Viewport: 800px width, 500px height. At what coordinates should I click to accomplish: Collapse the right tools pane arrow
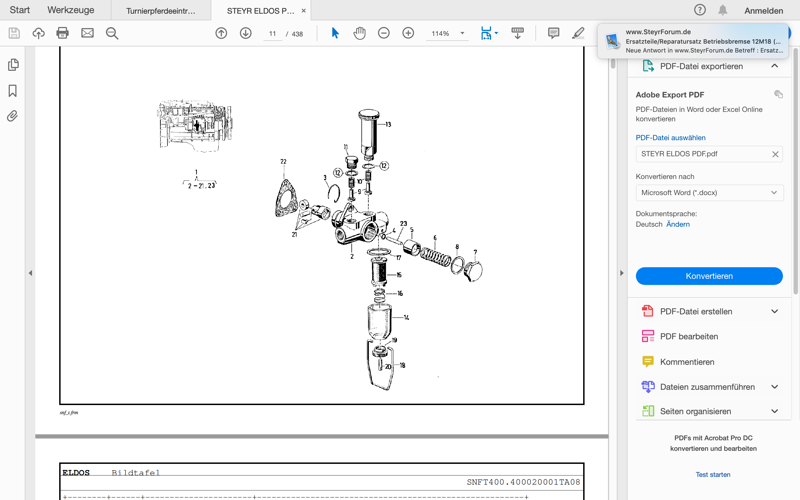tap(621, 273)
